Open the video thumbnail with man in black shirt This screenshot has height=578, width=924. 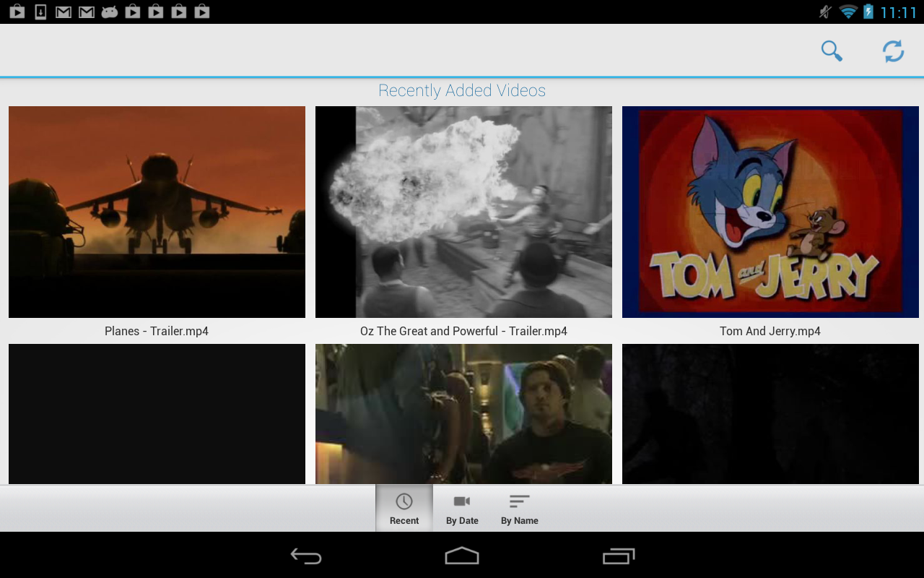point(463,414)
